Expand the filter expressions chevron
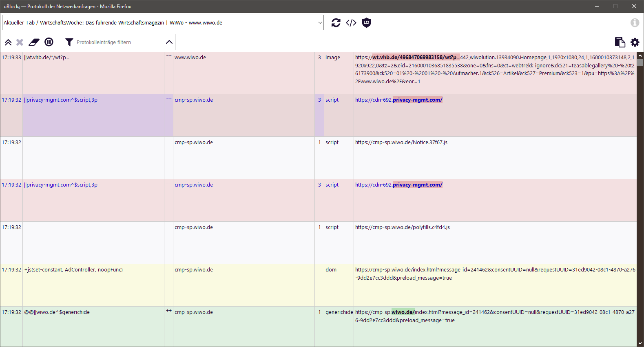Viewport: 644px width, 347px height. [169, 42]
